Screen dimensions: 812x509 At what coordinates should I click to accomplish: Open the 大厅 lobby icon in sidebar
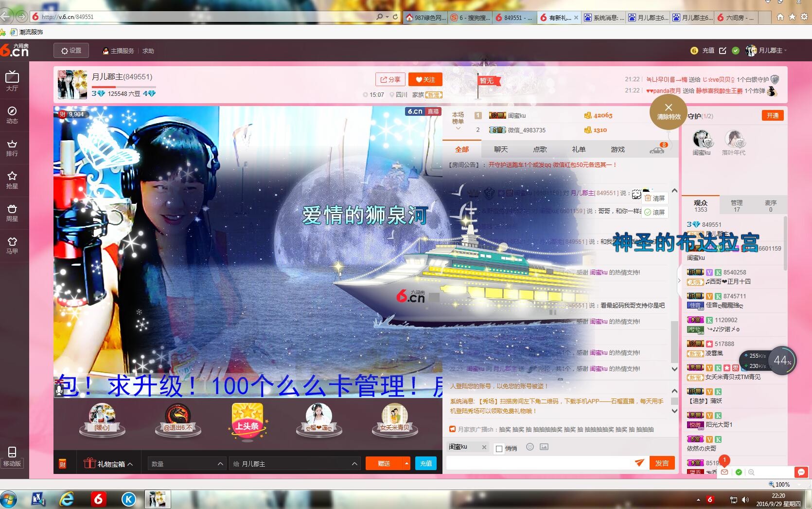[x=12, y=81]
